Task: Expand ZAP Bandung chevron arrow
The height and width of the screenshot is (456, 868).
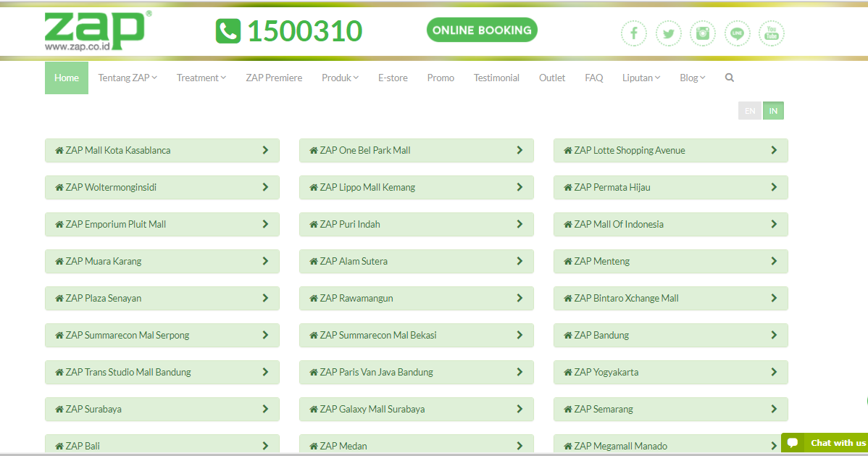Action: pyautogui.click(x=774, y=335)
